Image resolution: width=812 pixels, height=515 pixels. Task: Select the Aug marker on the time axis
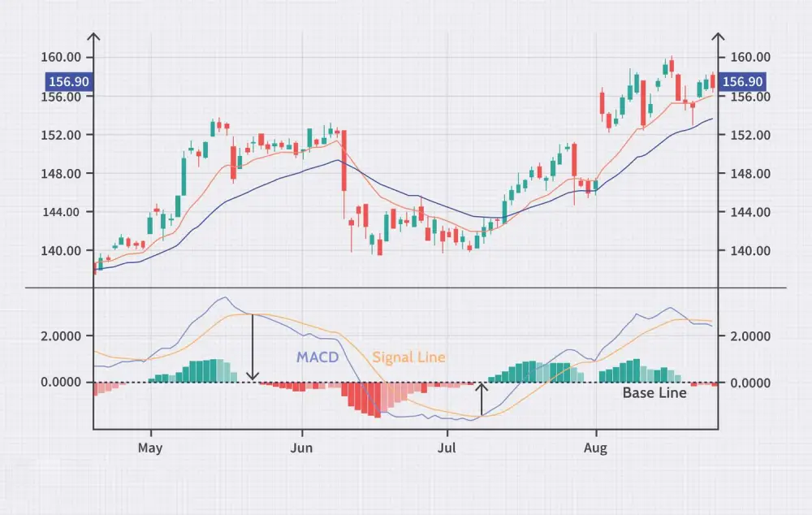coord(596,448)
